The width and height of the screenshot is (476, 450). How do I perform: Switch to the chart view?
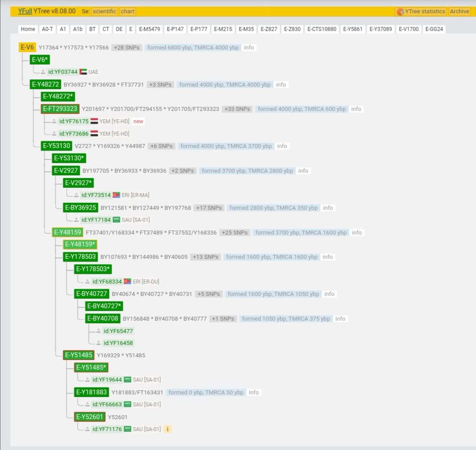[127, 11]
